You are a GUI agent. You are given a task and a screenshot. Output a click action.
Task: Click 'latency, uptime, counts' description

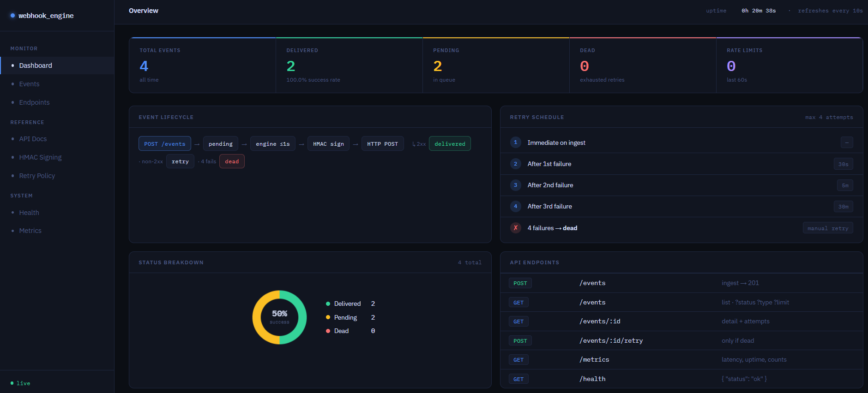click(754, 359)
